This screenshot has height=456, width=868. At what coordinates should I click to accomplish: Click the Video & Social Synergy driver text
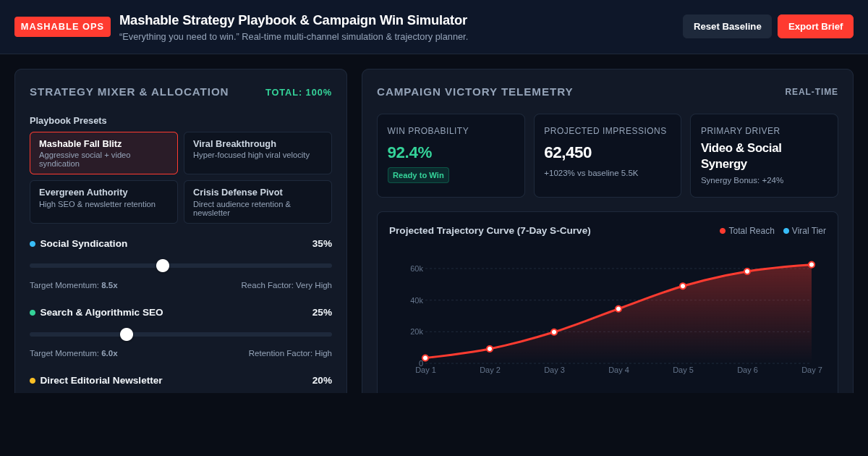[x=741, y=156]
